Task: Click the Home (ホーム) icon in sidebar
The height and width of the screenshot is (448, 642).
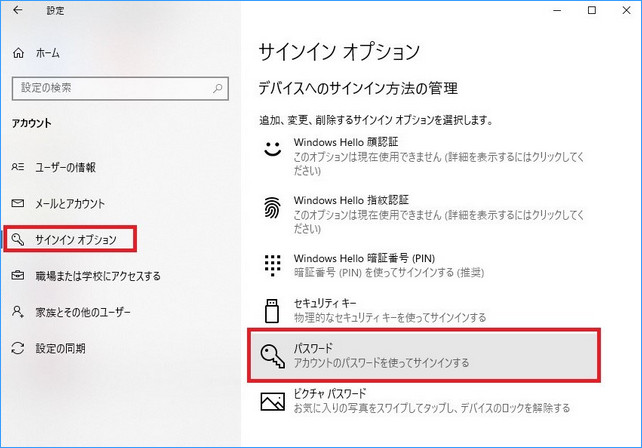Action: (x=18, y=53)
